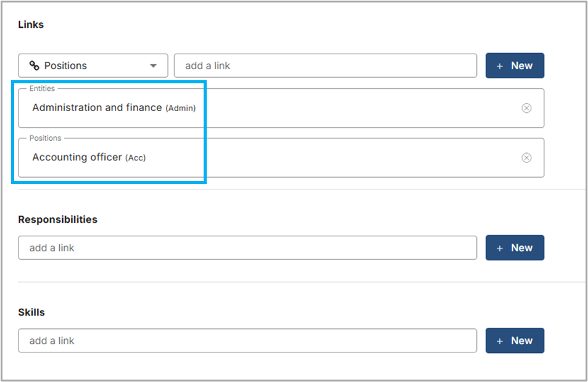Focus the Responsibilities add a link field

[247, 247]
